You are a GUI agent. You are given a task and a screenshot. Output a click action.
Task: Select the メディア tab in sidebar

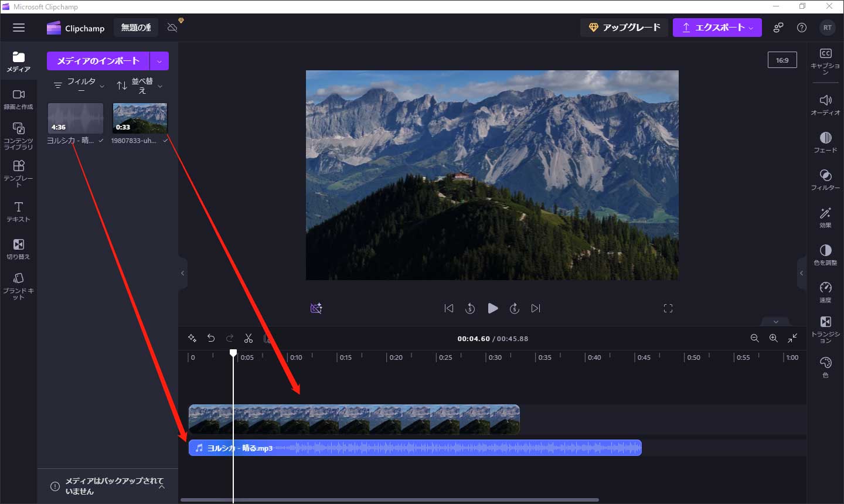[x=19, y=62]
